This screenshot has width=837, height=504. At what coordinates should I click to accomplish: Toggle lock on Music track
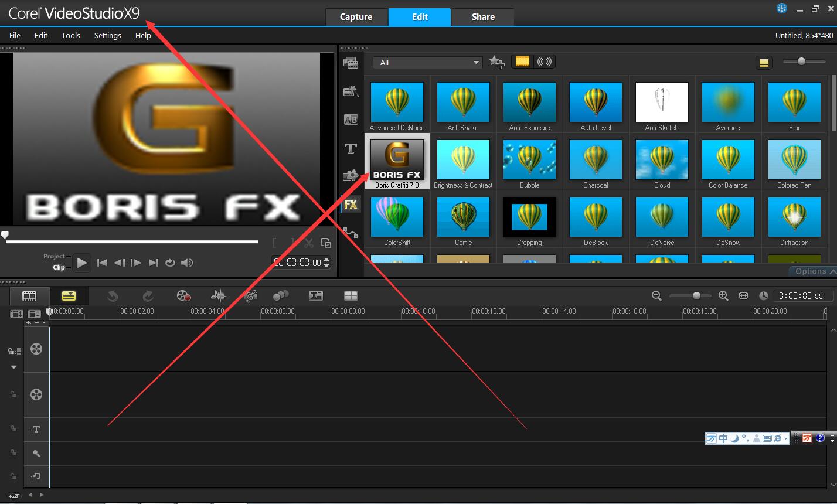(13, 476)
